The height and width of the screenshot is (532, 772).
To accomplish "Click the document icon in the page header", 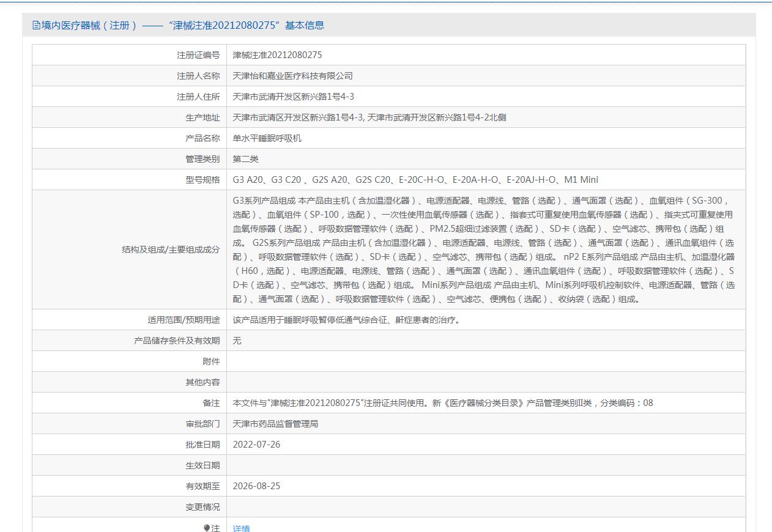I will point(36,26).
